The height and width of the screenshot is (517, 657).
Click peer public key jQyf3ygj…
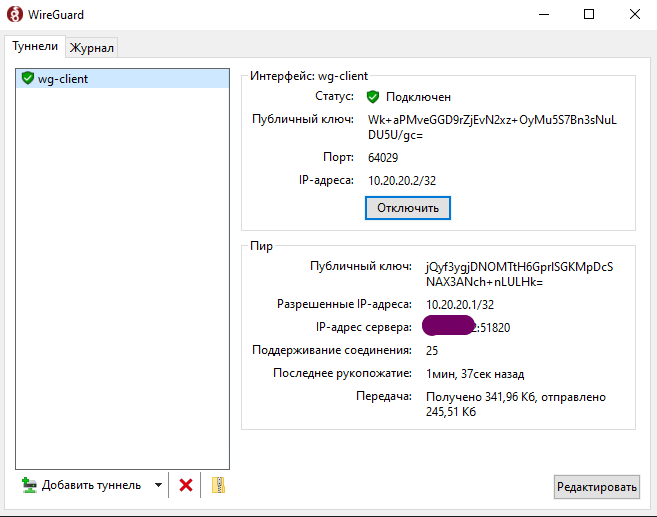[x=520, y=274]
